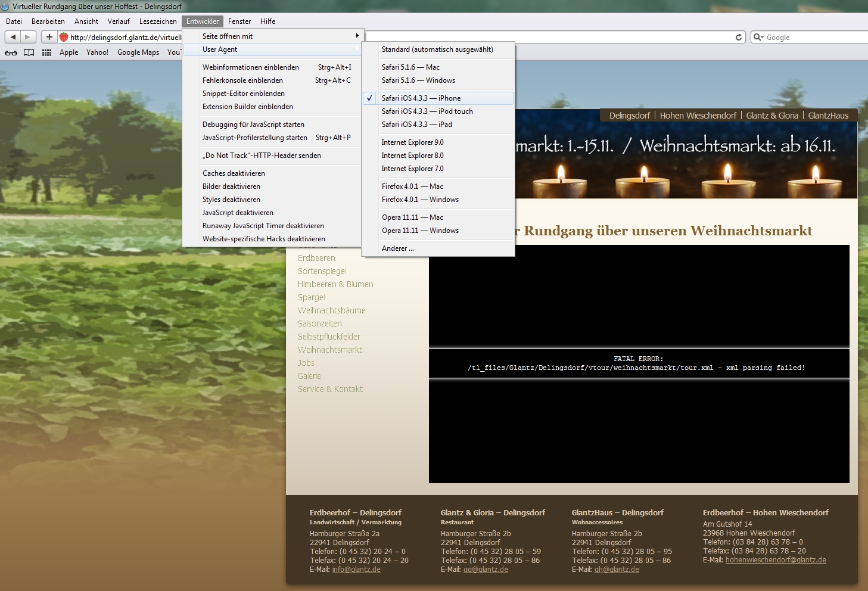Open Reading List glasses icon
The image size is (868, 591).
(11, 52)
